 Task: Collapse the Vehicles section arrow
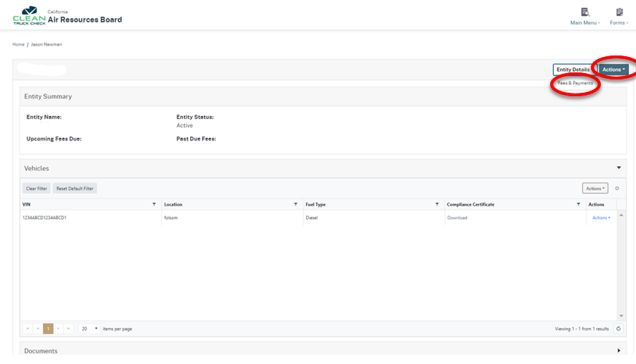click(619, 168)
